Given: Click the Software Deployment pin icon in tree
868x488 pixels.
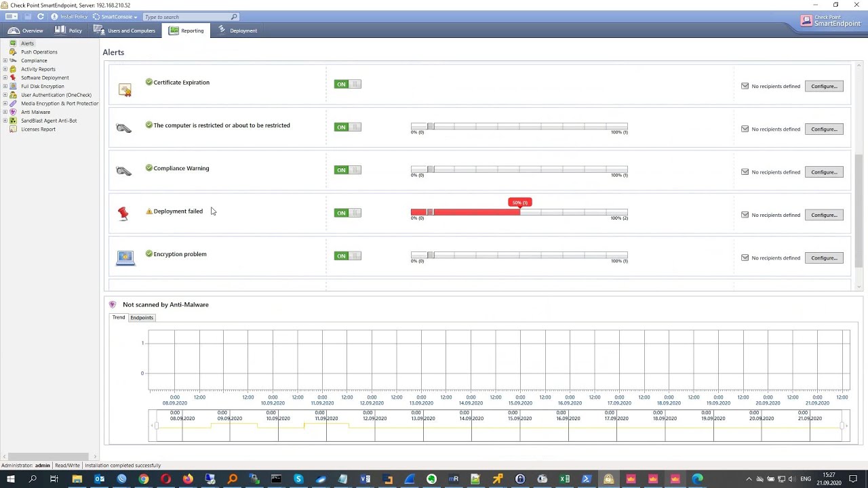Looking at the screenshot, I should coord(13,78).
